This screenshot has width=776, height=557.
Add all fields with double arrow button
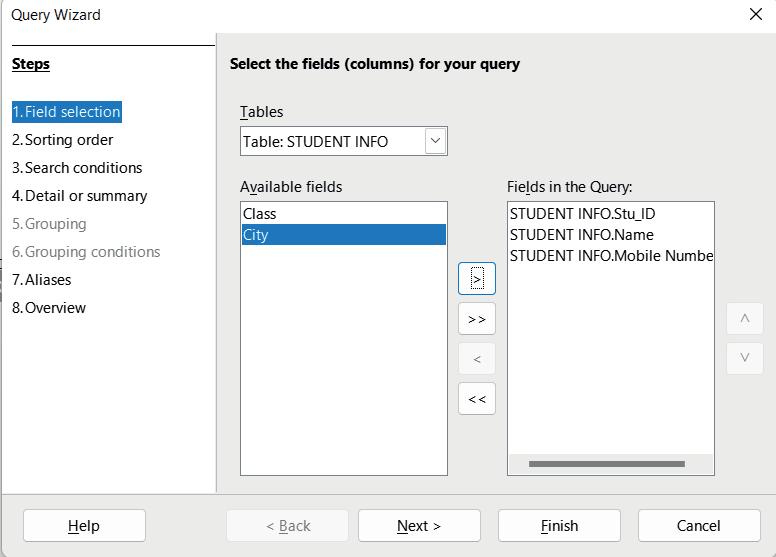(x=477, y=319)
